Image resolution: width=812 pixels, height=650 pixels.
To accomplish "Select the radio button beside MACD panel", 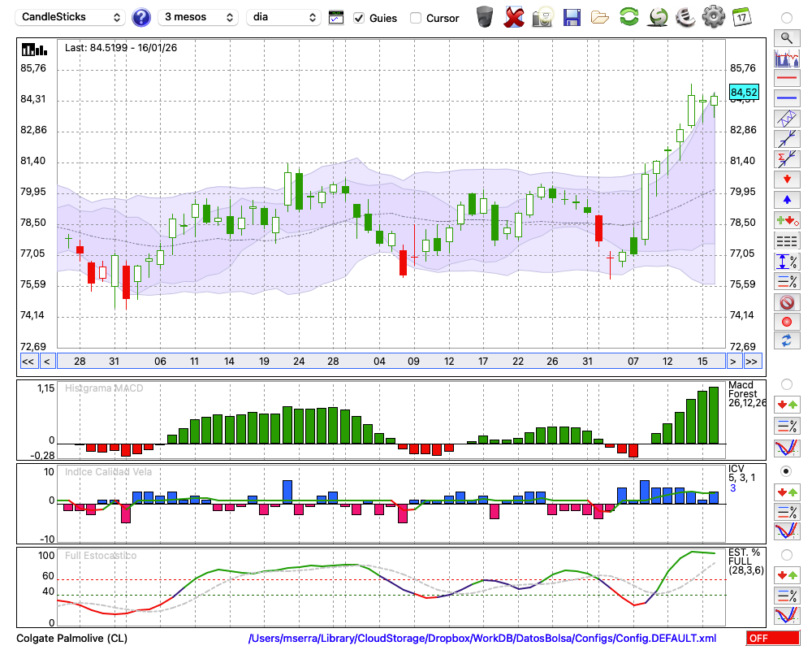I will coord(786,383).
